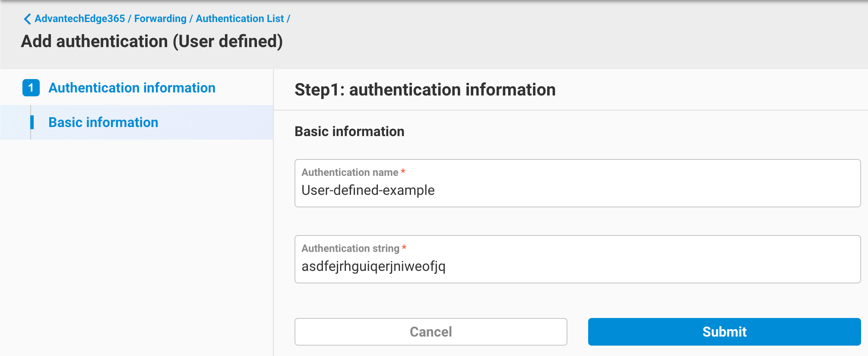This screenshot has width=868, height=356.
Task: Click the red asterisk beside Authentication string
Action: 404,248
